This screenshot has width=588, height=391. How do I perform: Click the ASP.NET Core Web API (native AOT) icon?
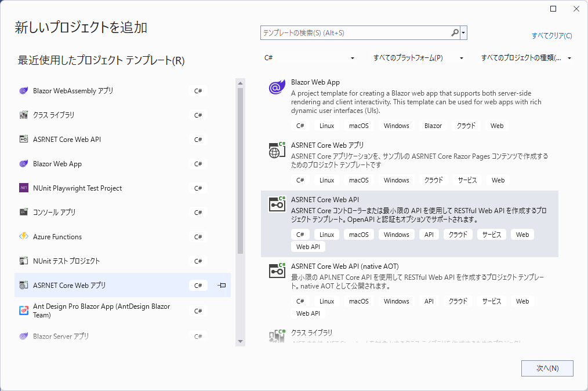point(277,271)
